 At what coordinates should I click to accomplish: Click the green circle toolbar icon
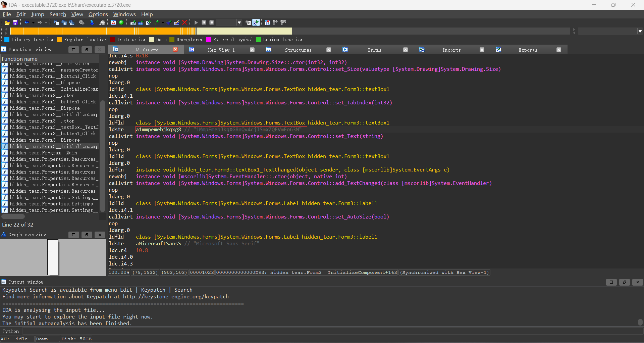(x=121, y=22)
